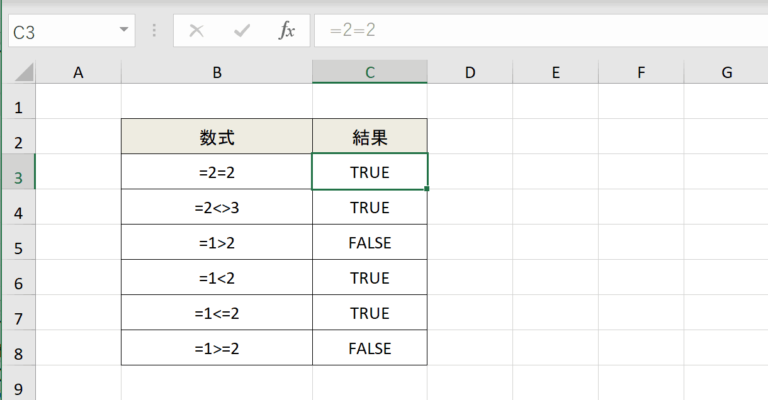Viewport: 768px width, 400px height.
Task: Click the 結果 header cell
Action: click(x=369, y=137)
